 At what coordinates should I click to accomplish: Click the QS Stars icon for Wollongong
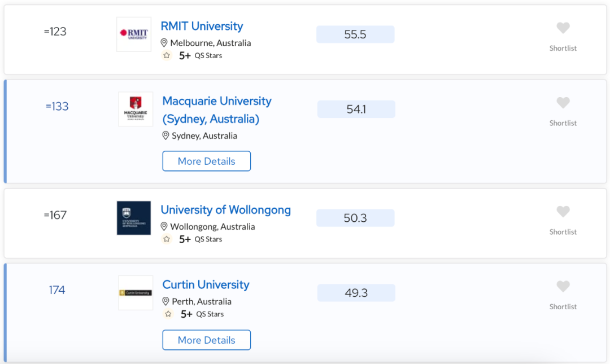coord(167,239)
